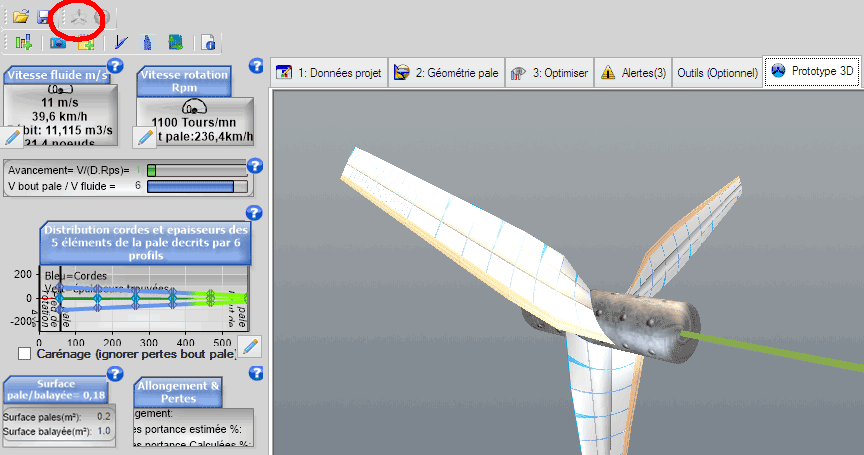View the Alertes(3) tab
Screen dimensions: 864x455
[633, 72]
